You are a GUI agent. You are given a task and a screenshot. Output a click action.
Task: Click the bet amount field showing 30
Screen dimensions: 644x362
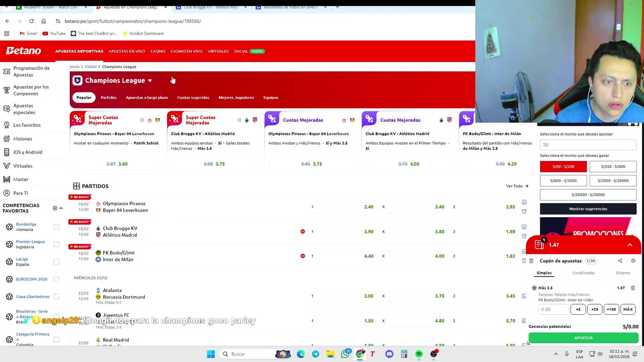coord(588,145)
